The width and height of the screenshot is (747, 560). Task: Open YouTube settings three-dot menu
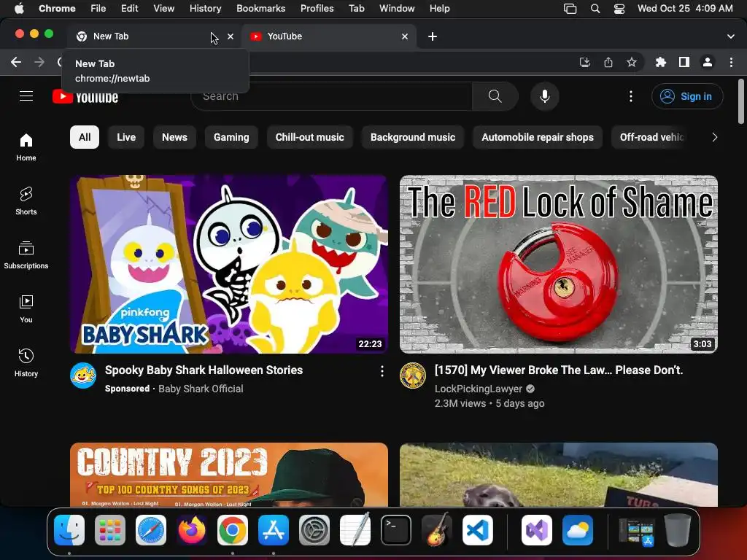[631, 96]
